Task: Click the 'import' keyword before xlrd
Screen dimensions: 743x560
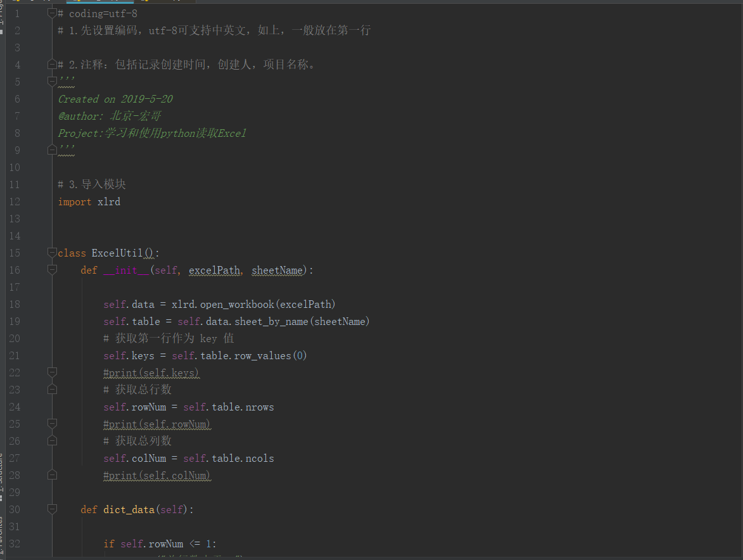Action: (x=74, y=202)
